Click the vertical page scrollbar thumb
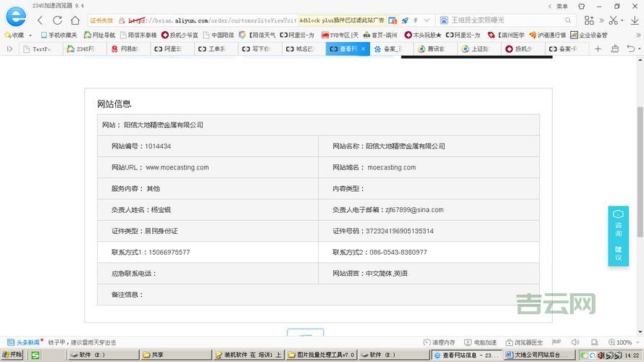The image size is (644, 362). pos(640,172)
